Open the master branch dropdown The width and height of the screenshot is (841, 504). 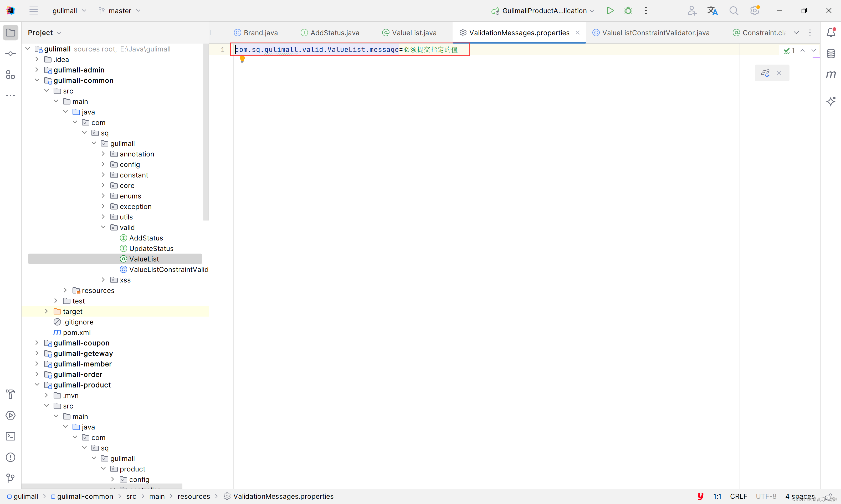120,10
